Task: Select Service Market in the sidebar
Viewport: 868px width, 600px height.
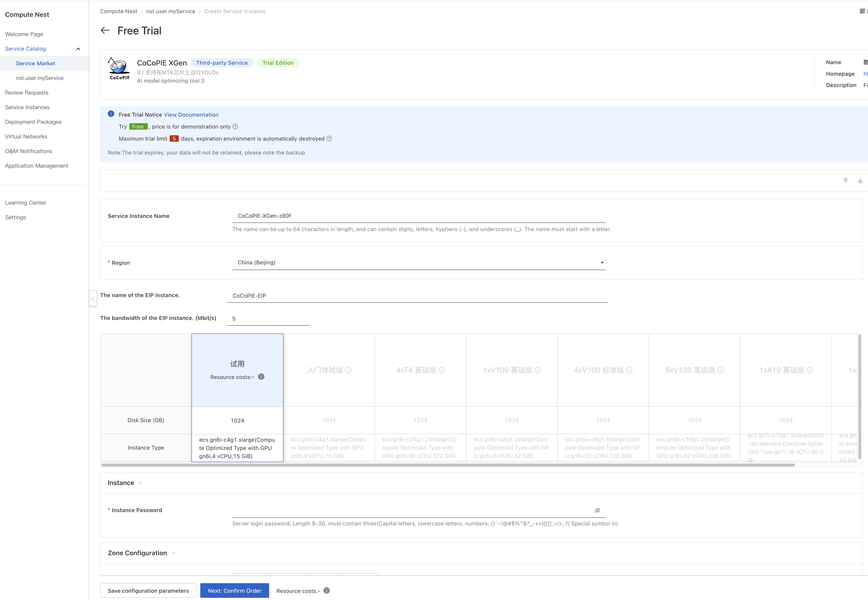Action: click(35, 64)
